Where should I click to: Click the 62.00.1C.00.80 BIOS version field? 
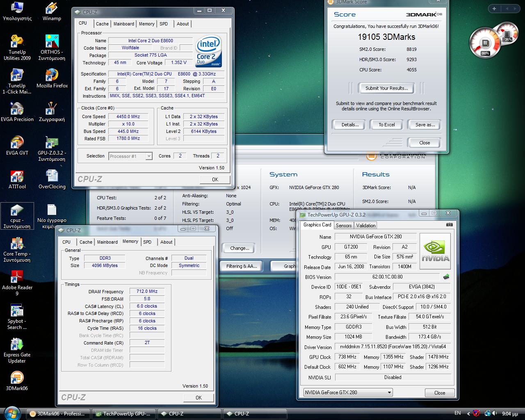pyautogui.click(x=387, y=277)
